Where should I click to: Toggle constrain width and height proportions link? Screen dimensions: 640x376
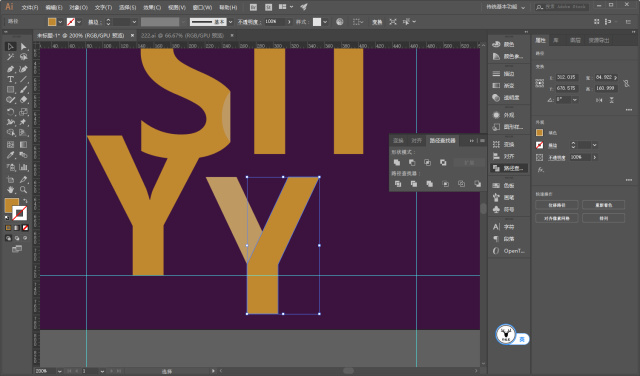click(627, 83)
